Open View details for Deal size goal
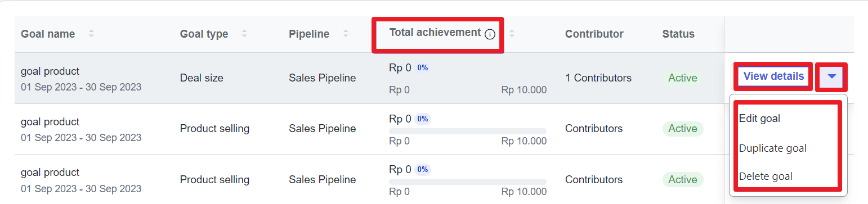The height and width of the screenshot is (204, 868). (773, 76)
